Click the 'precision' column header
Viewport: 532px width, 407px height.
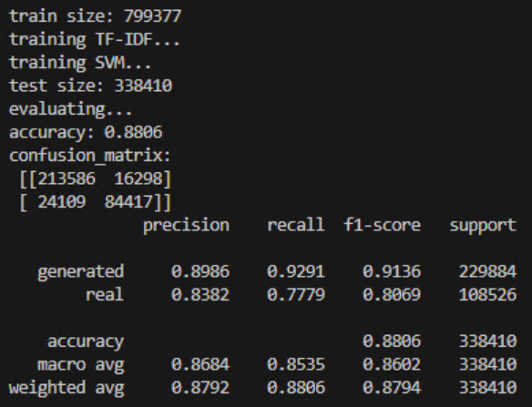click(x=186, y=226)
